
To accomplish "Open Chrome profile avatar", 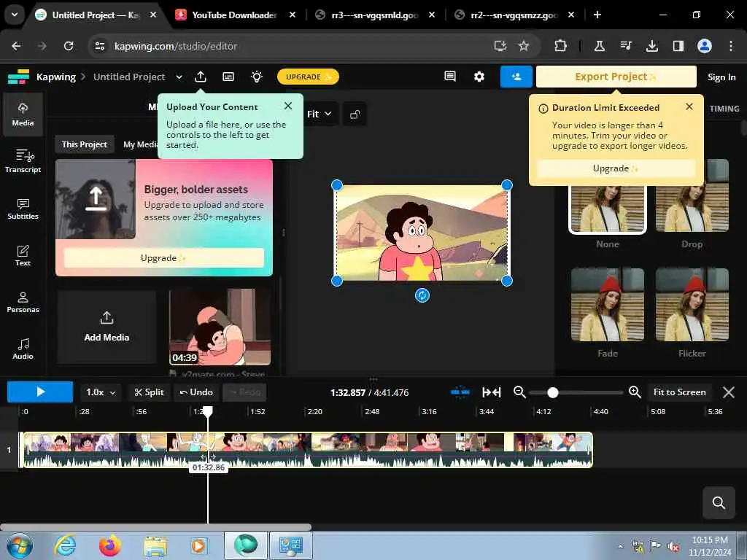I will (x=705, y=46).
